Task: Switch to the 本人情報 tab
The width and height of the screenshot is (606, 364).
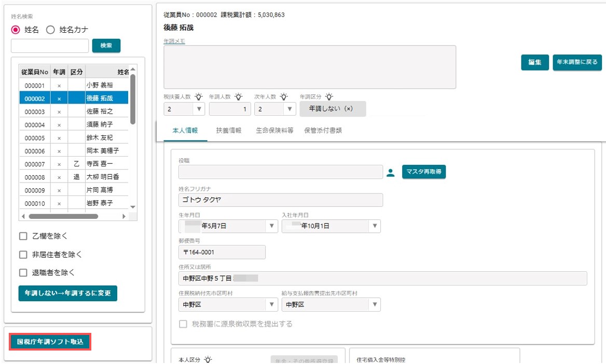Action: 185,131
